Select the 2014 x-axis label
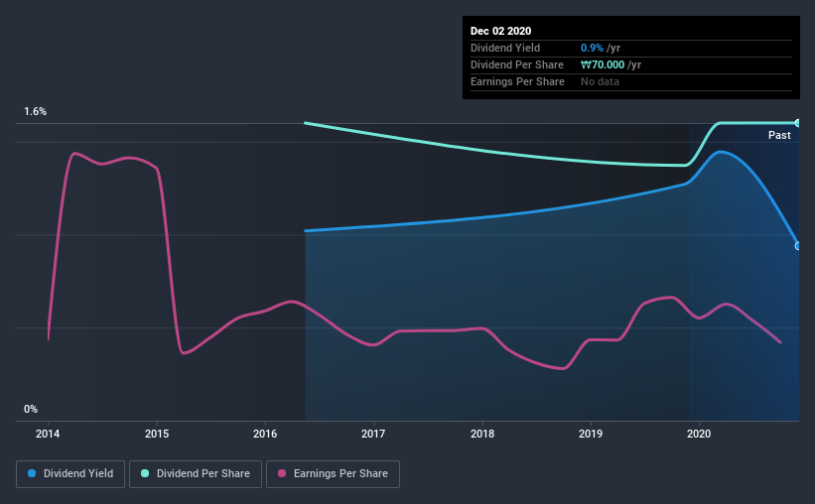The image size is (815, 504). [48, 434]
